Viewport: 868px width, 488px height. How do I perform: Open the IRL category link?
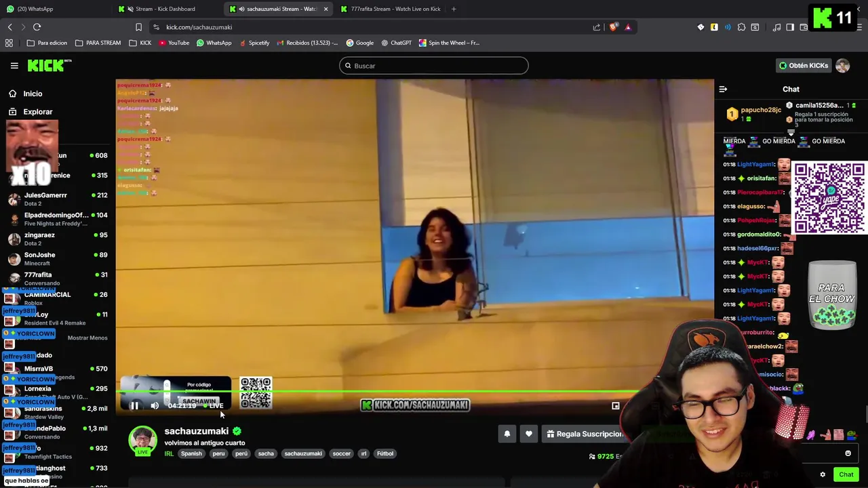169,453
